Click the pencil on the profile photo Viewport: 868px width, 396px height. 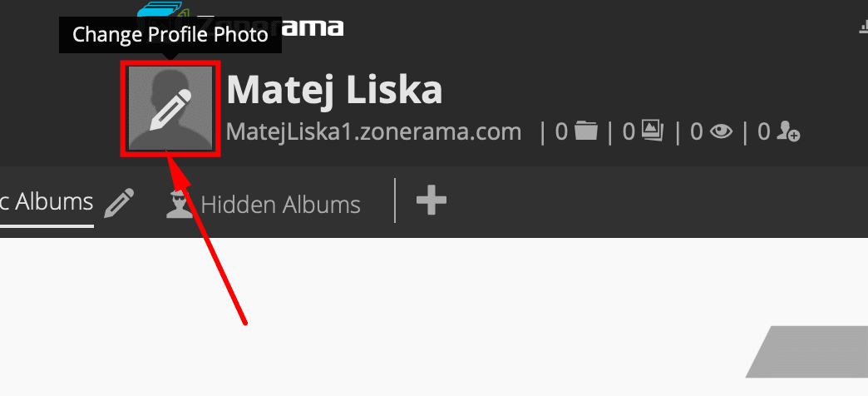click(170, 110)
